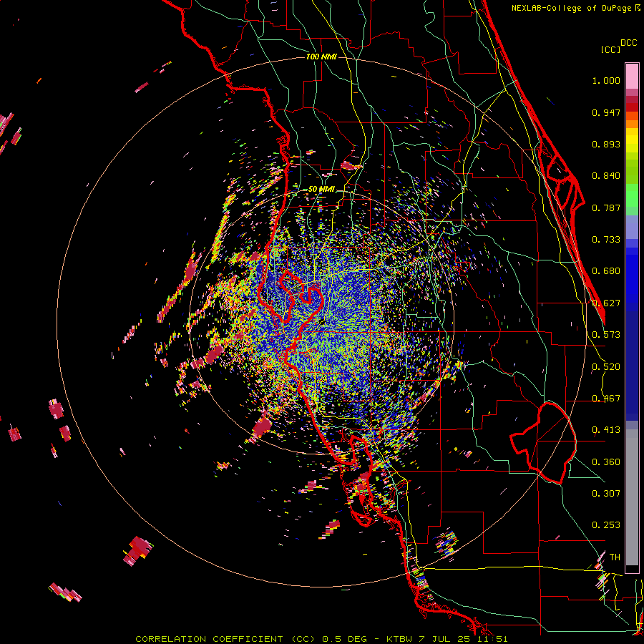Image resolution: width=644 pixels, height=644 pixels.
Task: Select the 0.307 legend value
Action: point(606,493)
